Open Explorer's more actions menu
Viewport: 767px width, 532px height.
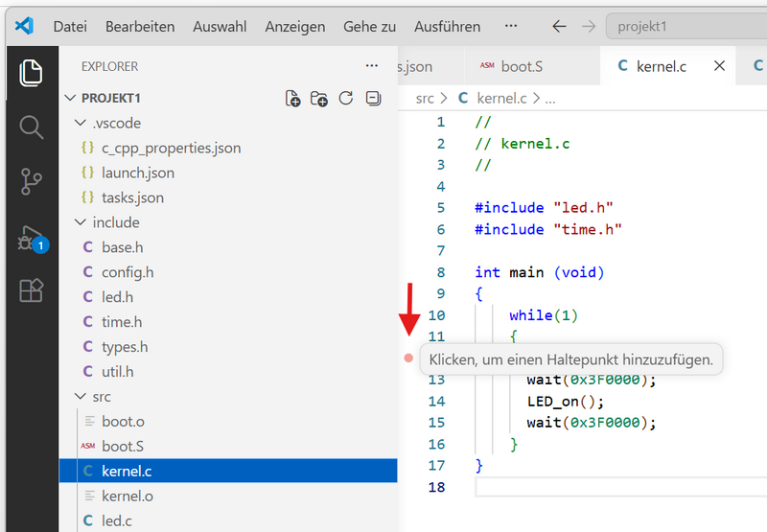pyautogui.click(x=372, y=65)
